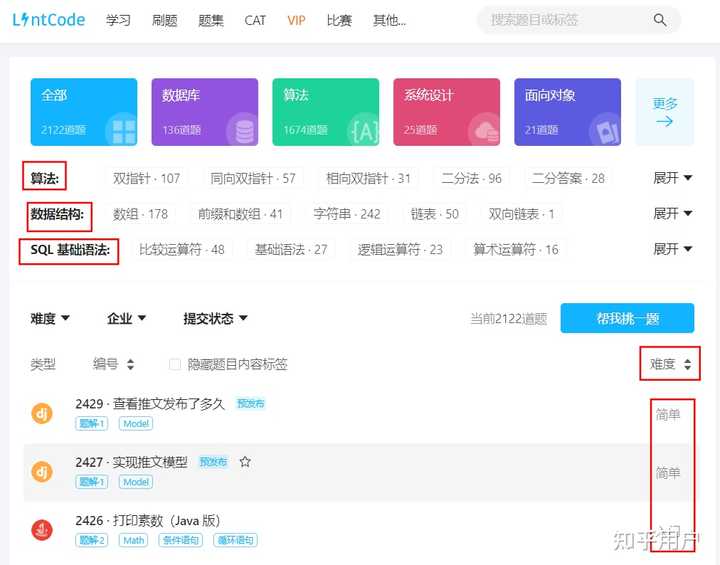
Task: Open the 其他... menu
Action: [389, 20]
